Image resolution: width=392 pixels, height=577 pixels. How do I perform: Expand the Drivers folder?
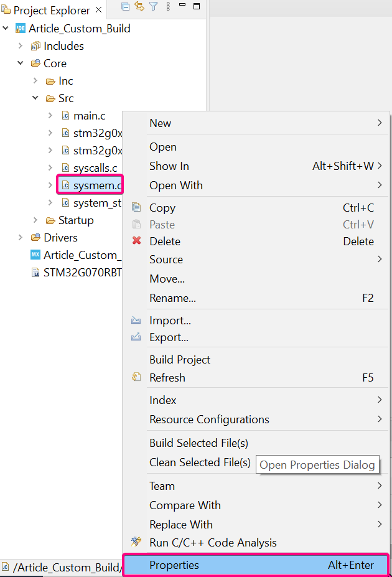pyautogui.click(x=21, y=238)
